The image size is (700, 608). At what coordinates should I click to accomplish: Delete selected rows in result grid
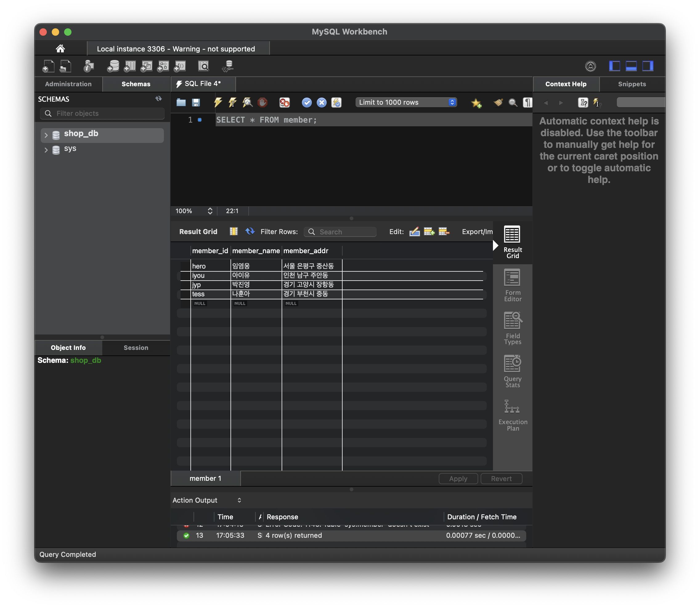point(444,232)
